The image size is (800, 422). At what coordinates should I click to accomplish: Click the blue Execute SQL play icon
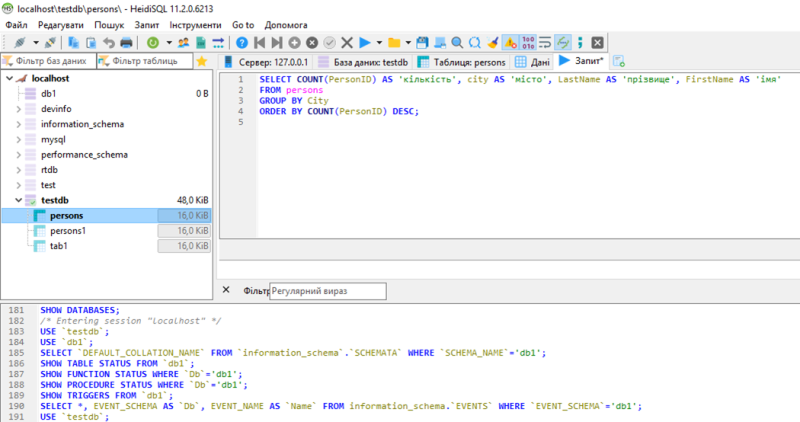pos(365,43)
